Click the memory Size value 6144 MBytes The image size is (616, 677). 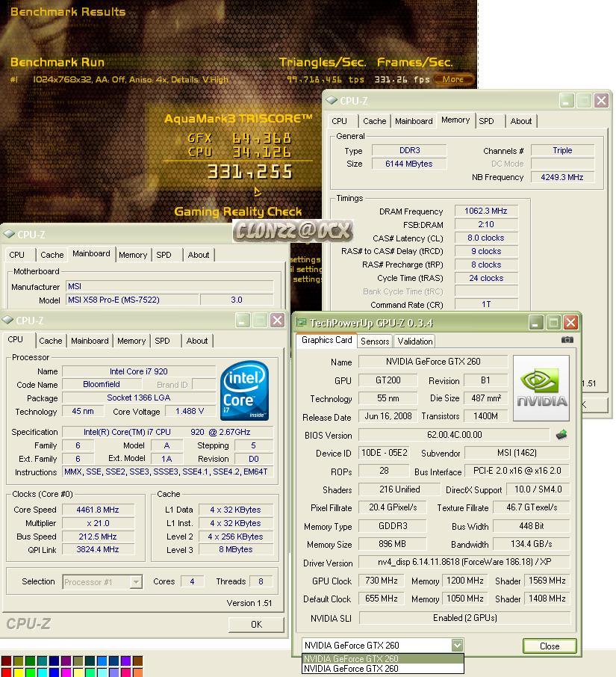409,164
